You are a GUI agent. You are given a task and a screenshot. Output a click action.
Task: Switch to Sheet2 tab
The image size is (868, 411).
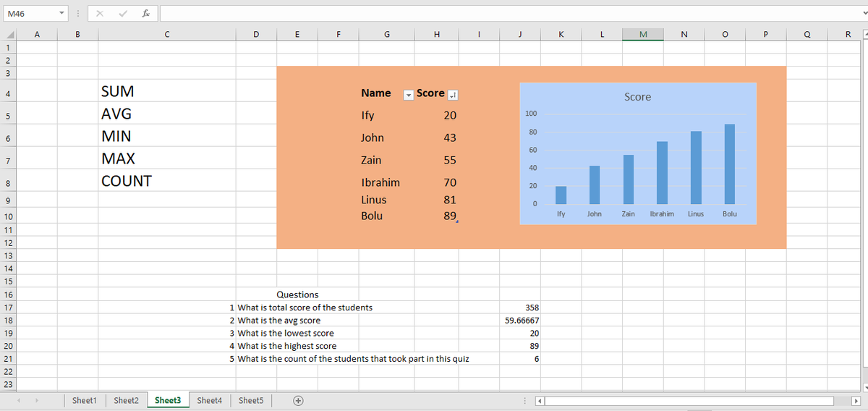126,400
